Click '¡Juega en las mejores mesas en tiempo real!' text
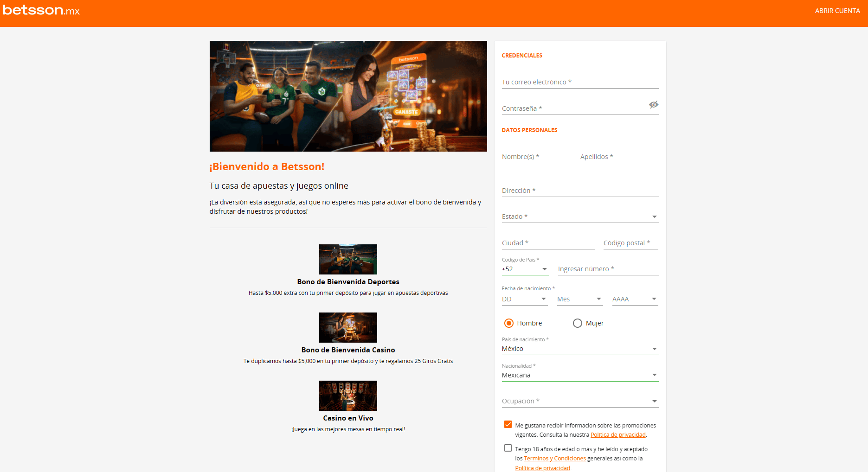The height and width of the screenshot is (472, 868). [348, 429]
